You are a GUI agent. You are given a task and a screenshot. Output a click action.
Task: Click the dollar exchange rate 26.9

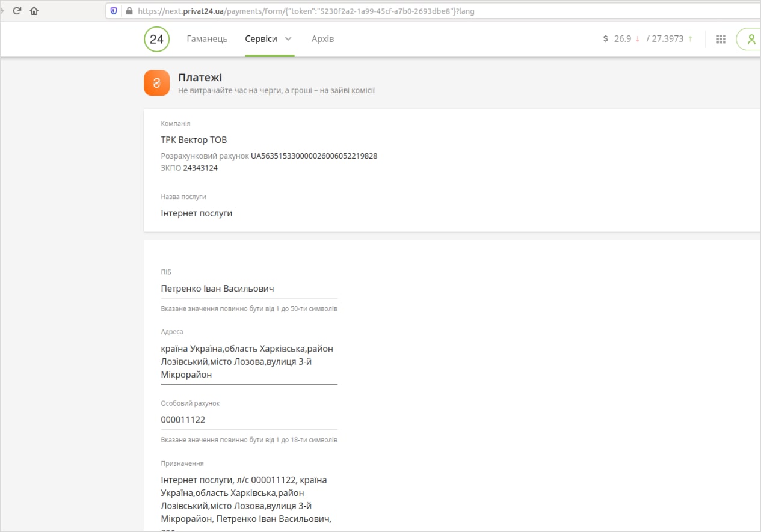(623, 39)
